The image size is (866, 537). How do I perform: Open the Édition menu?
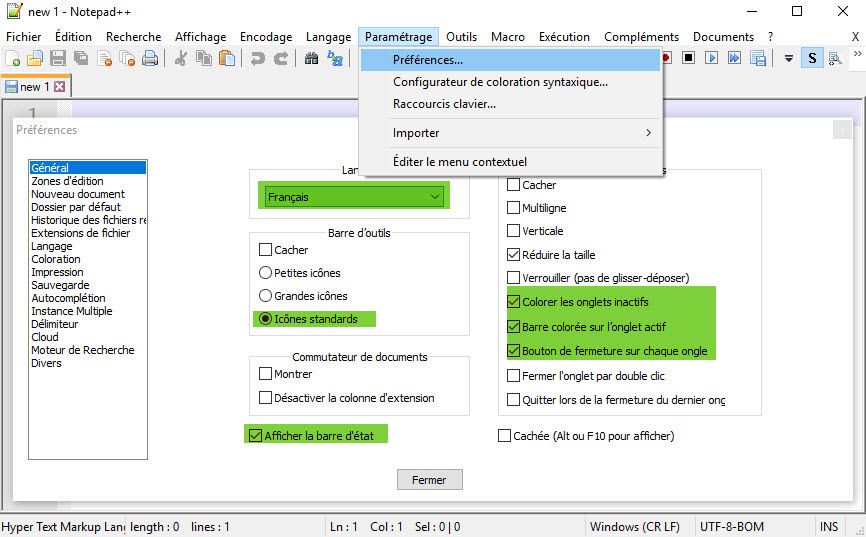point(73,37)
